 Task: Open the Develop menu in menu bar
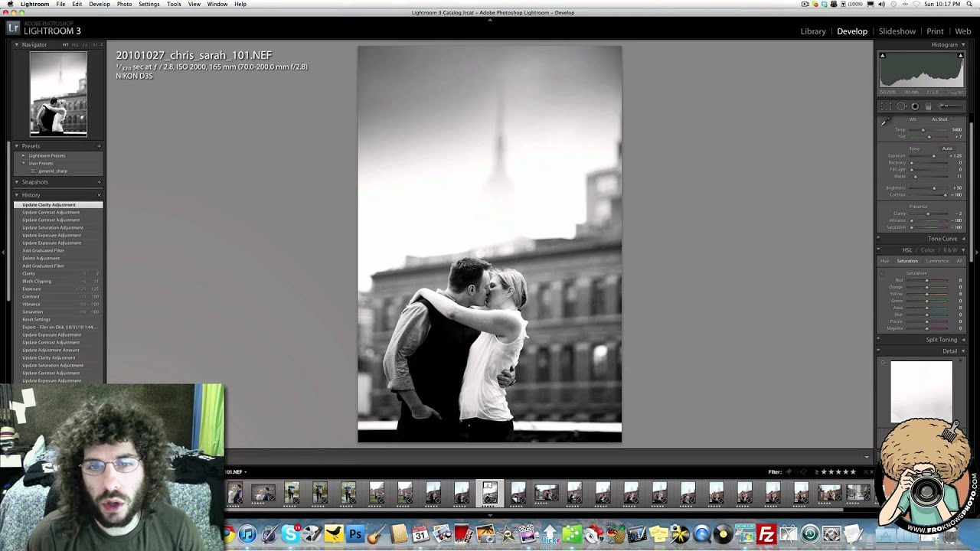point(100,4)
